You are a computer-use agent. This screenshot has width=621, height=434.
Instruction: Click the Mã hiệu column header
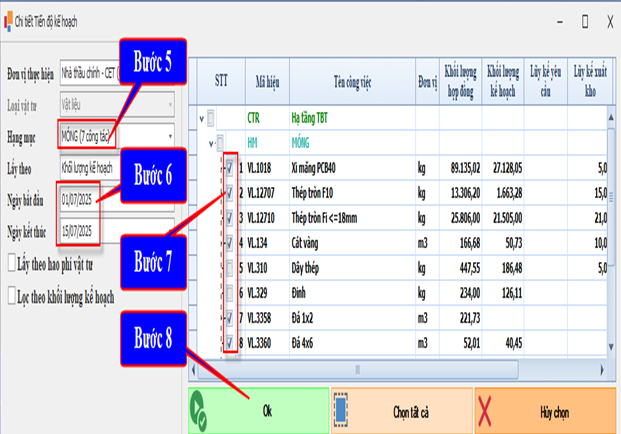tap(265, 79)
